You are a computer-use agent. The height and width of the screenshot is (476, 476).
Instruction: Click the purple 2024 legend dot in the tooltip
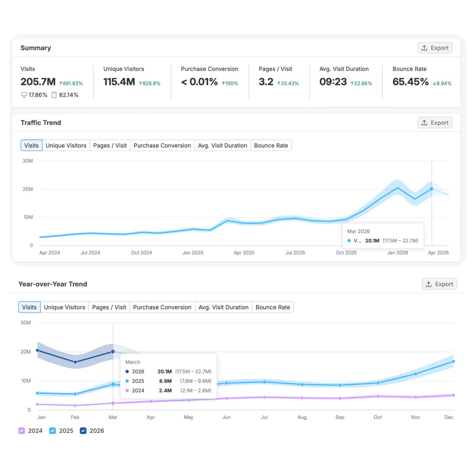[x=127, y=390]
